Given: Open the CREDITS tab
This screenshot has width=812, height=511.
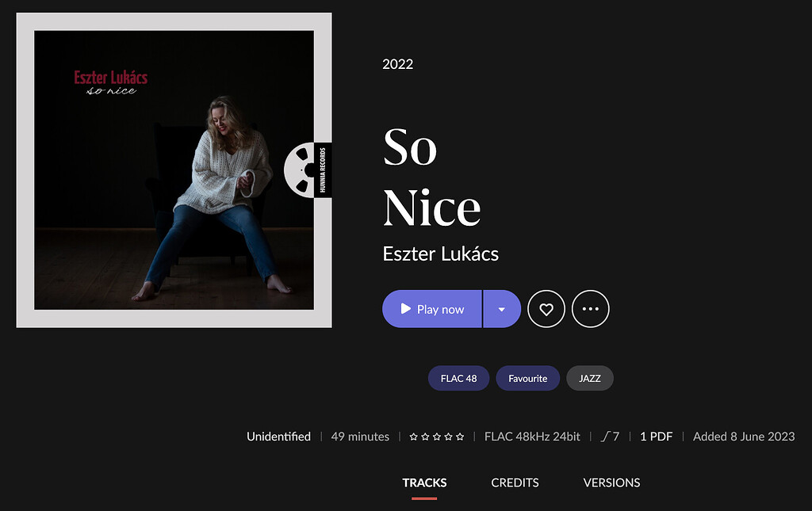Looking at the screenshot, I should click(x=515, y=482).
